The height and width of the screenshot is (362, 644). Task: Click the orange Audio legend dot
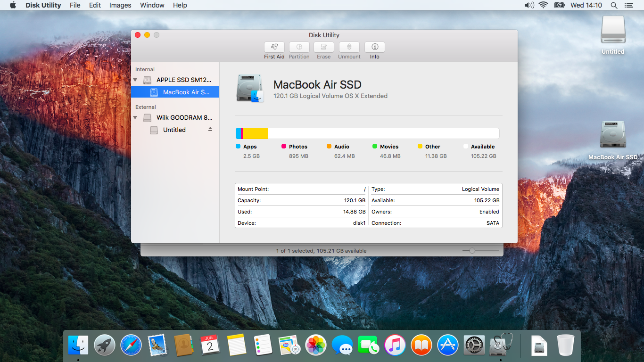329,147
